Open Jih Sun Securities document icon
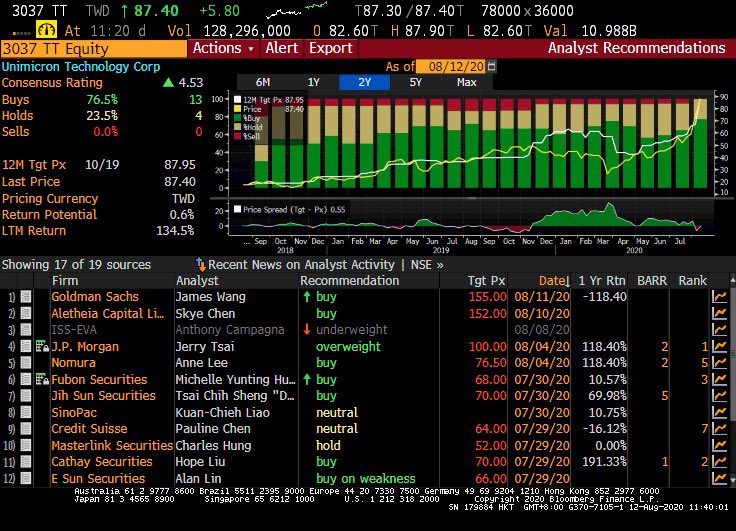Screen dimensions: 736x531 (26, 396)
